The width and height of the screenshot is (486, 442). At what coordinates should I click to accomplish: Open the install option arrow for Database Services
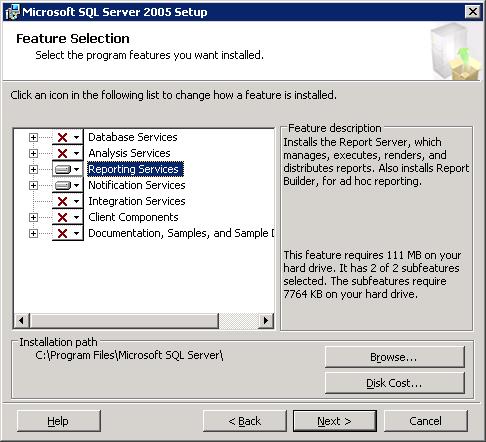[x=76, y=137]
